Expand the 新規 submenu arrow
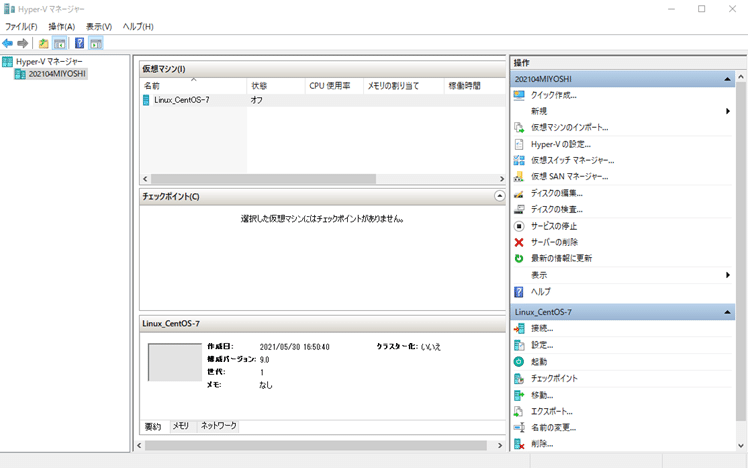This screenshot has height=468, width=748. [x=728, y=111]
